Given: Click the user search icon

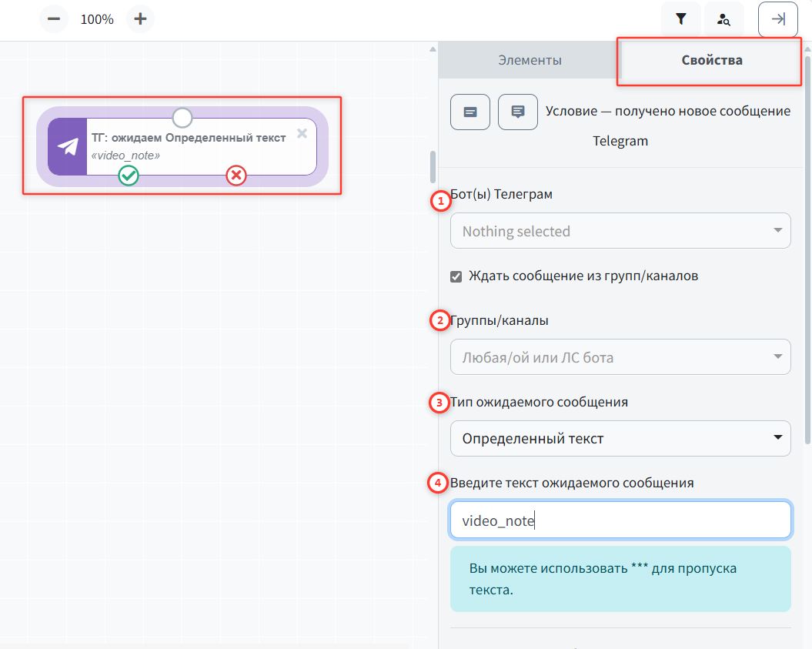Looking at the screenshot, I should click(x=723, y=20).
